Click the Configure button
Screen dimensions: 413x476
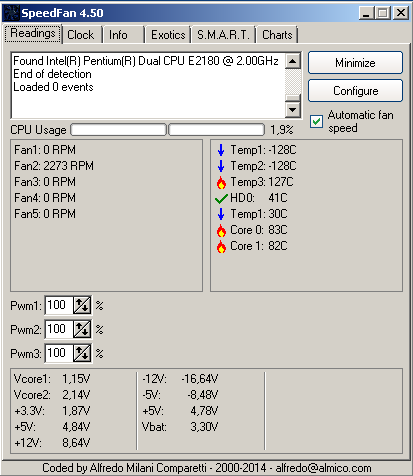coord(355,91)
